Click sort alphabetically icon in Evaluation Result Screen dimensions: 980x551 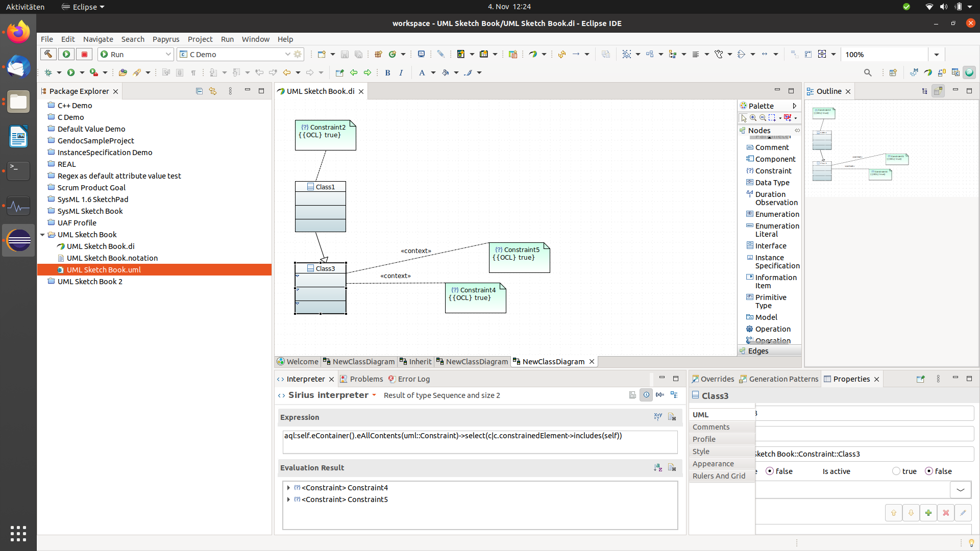(658, 467)
